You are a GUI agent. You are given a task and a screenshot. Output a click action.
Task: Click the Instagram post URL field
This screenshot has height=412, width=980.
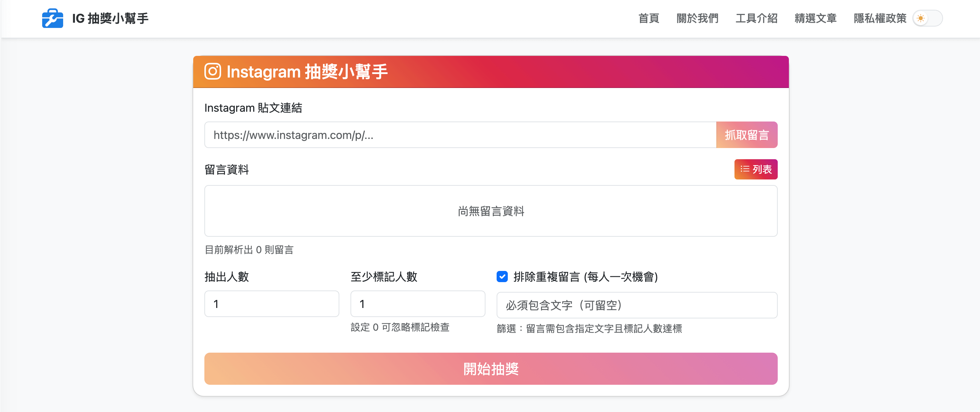tap(460, 135)
